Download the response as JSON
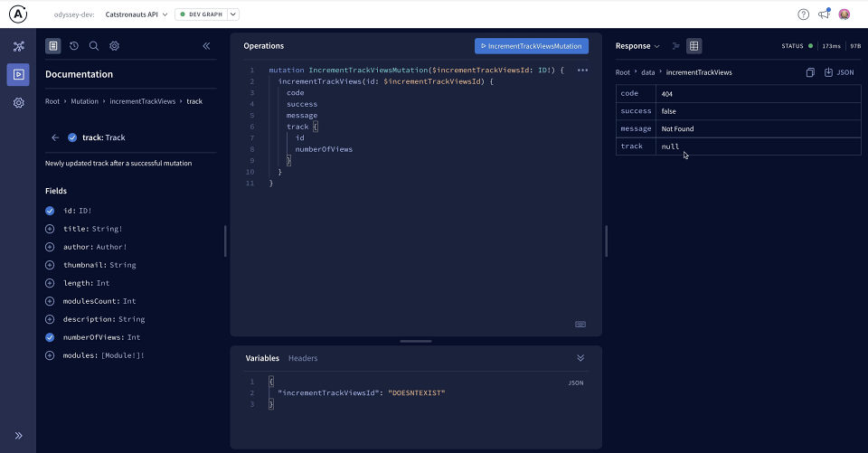The height and width of the screenshot is (453, 868). coord(839,72)
